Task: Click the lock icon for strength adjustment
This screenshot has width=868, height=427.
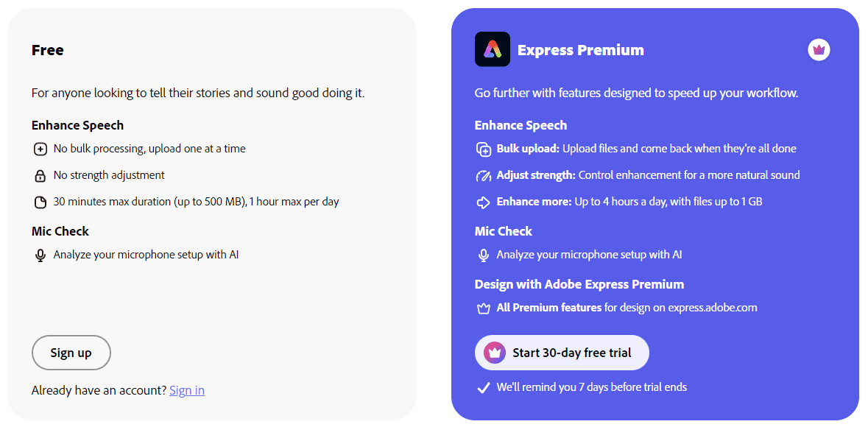Action: click(40, 176)
